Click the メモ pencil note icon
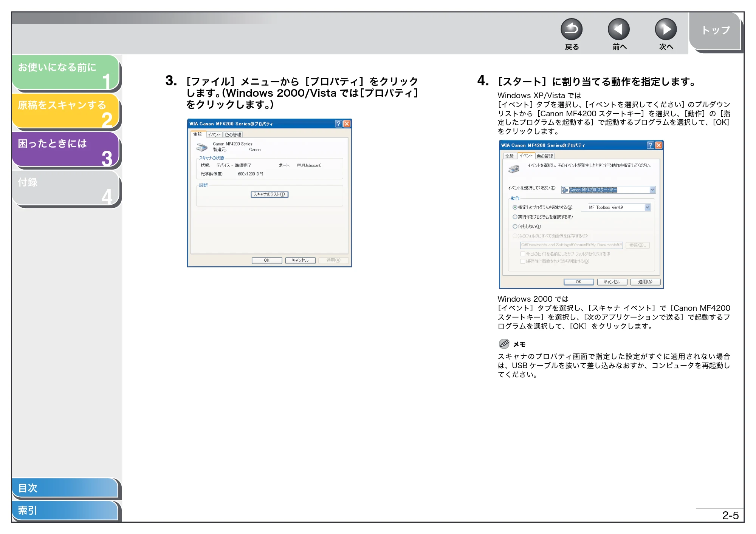The height and width of the screenshot is (534, 756). tap(504, 344)
